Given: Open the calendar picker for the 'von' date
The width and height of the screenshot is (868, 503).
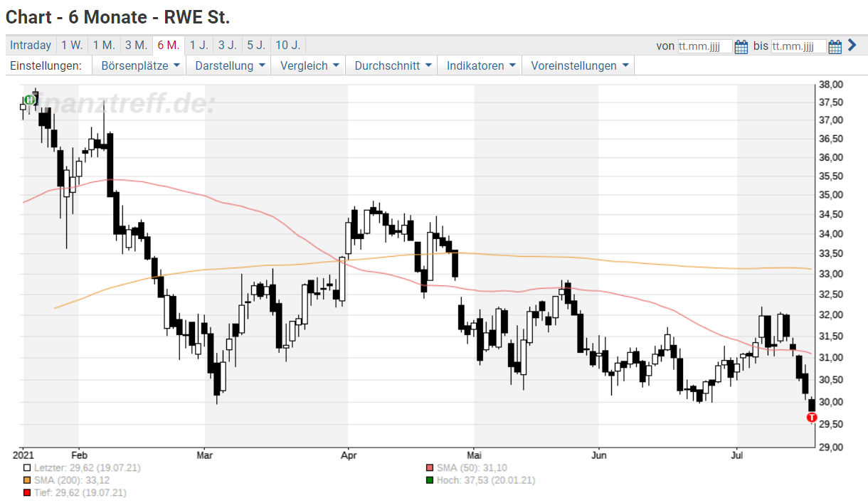Looking at the screenshot, I should pos(741,47).
